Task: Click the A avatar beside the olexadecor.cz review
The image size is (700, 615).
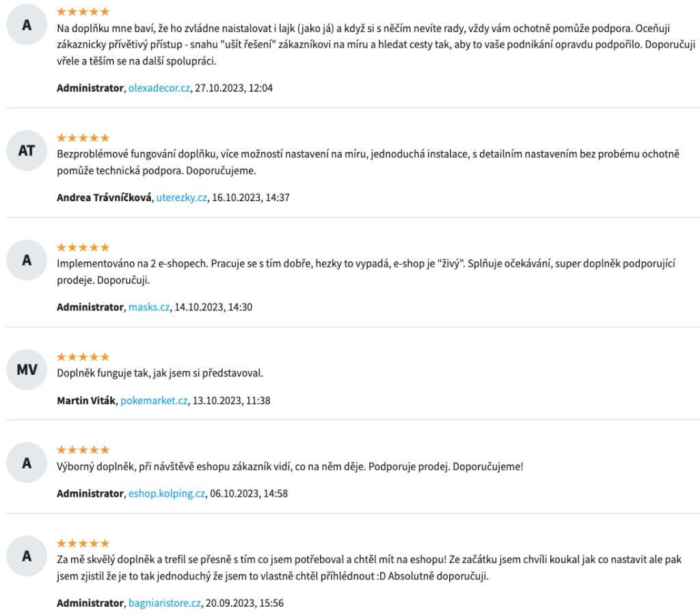Action: tap(27, 25)
